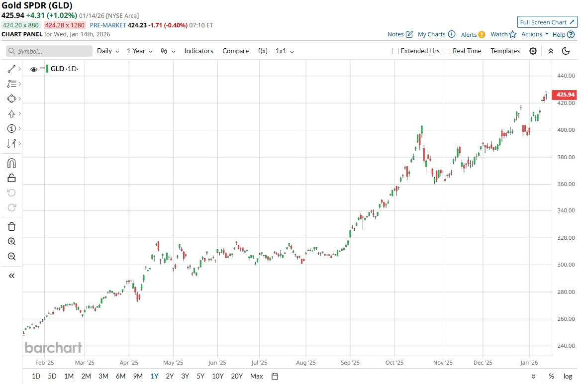Open the Actions dropdown menu

pos(535,34)
